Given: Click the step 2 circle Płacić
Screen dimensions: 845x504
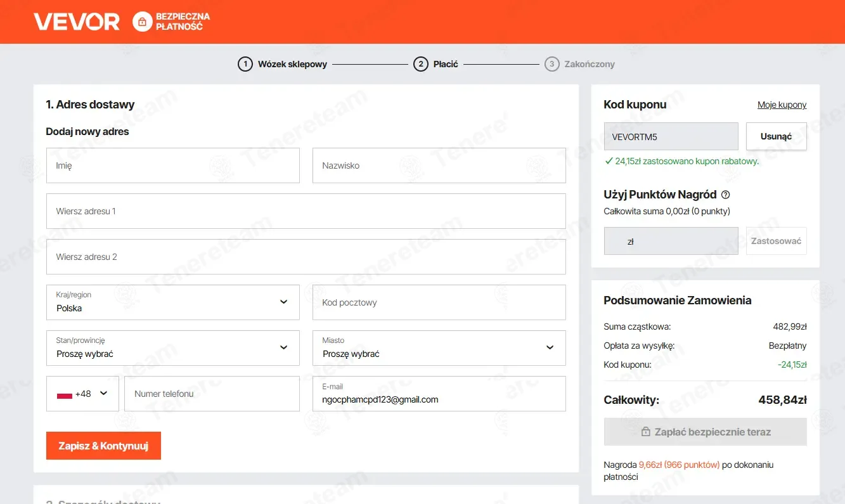Looking at the screenshot, I should point(421,64).
